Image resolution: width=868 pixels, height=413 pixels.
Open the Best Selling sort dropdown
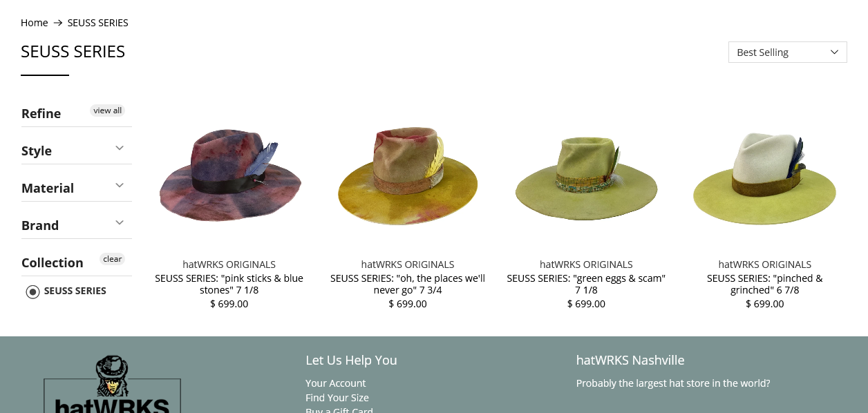787,52
